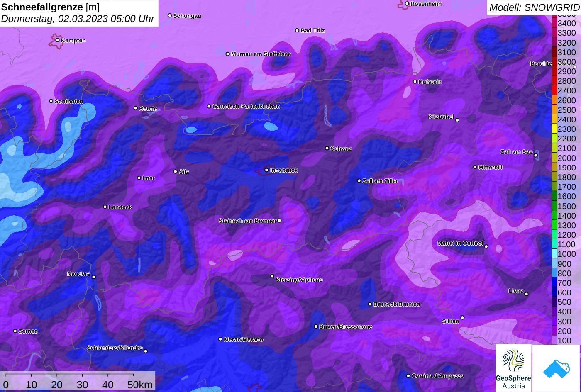Screen dimensions: 581x392
Task: Click the Bad Tölz location dot
Action: coord(297,30)
